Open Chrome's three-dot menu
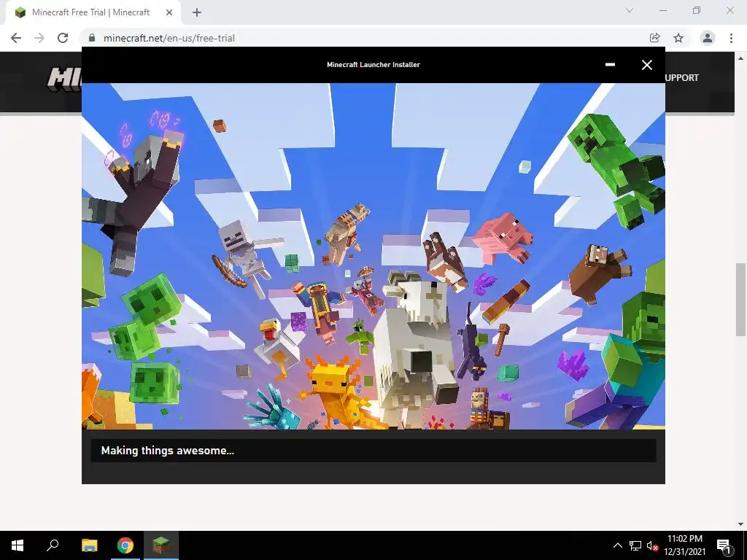 tap(731, 38)
